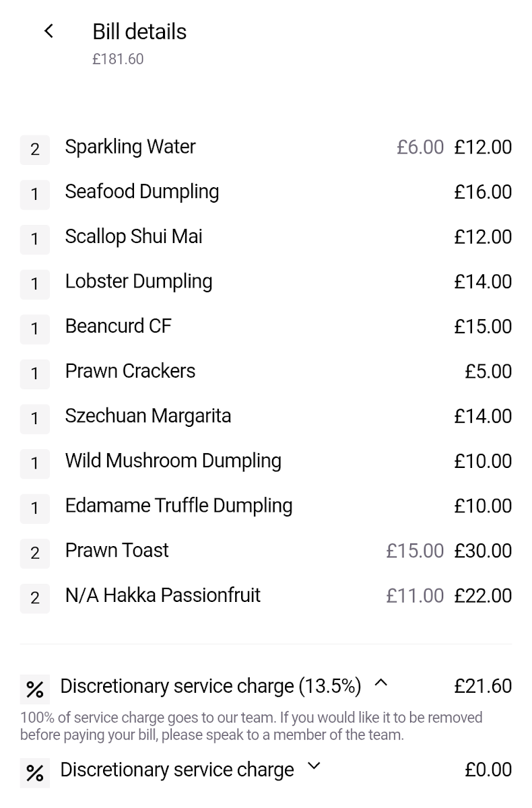Image resolution: width=532 pixels, height=808 pixels.
Task: Click percent icon beside £0.00 service charge
Action: coord(35,772)
